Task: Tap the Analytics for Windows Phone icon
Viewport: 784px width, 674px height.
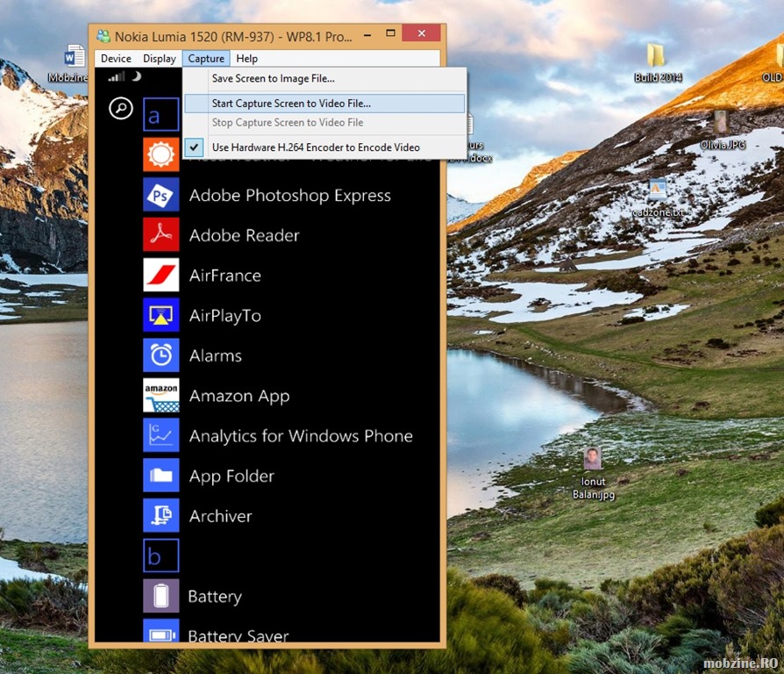Action: click(x=161, y=434)
